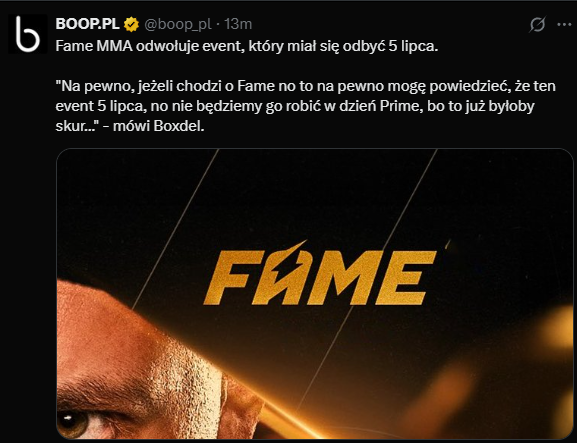
Task: Click the quoted Boxdel statement paragraph
Action: (x=305, y=106)
